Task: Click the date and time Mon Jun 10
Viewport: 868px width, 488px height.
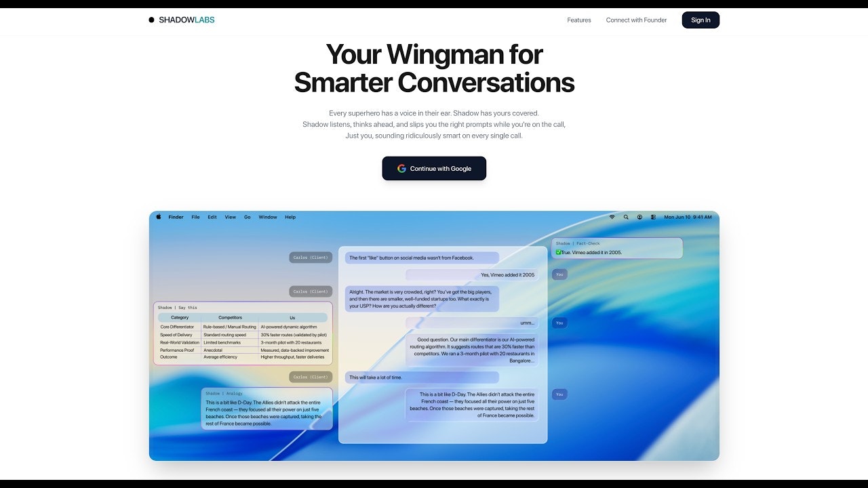Action: tap(688, 217)
